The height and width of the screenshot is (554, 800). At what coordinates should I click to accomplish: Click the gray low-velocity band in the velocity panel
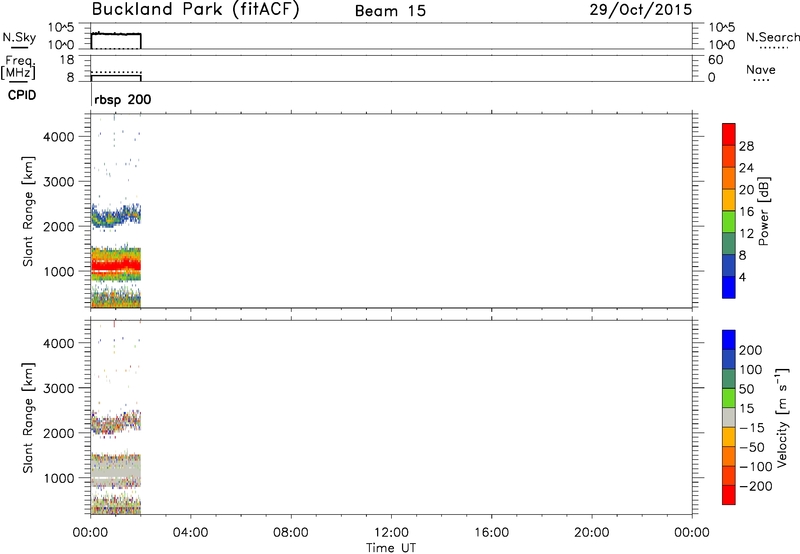pos(116,470)
